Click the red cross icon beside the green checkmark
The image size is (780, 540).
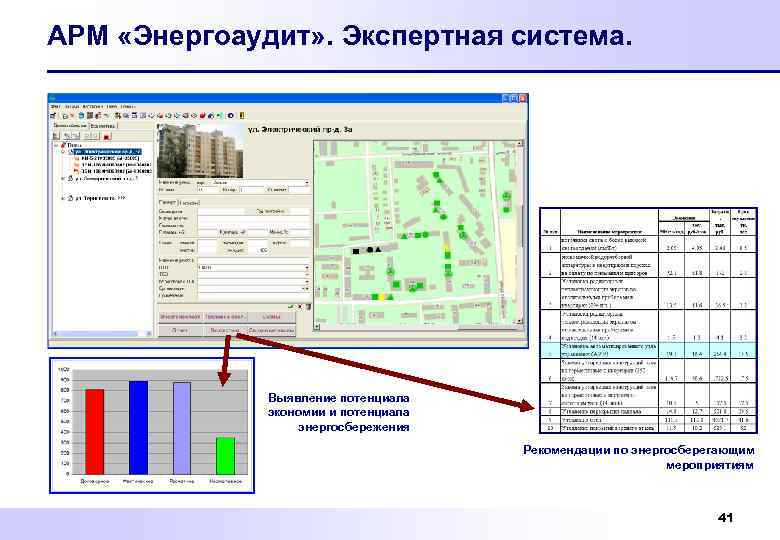(299, 307)
